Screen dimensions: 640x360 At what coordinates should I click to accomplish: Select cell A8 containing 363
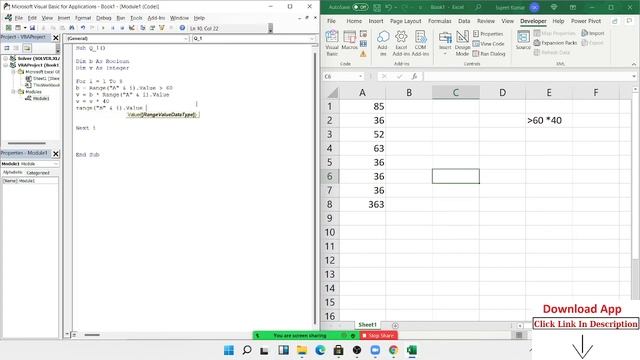coord(362,204)
